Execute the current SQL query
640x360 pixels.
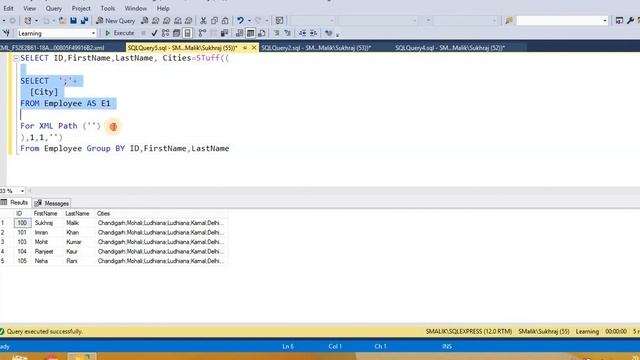120,33
